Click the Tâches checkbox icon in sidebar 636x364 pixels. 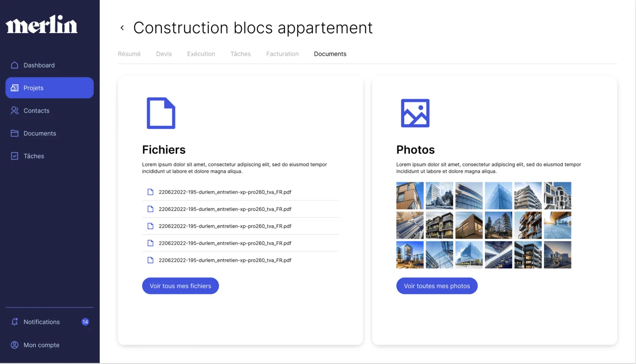point(14,156)
